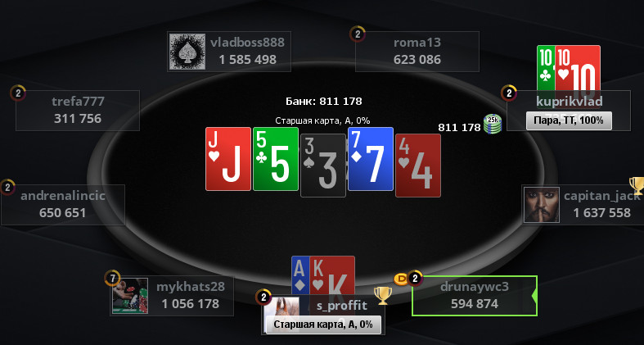Click the 'Старшая карта, A, 0%' label under s_proffit

click(x=323, y=325)
